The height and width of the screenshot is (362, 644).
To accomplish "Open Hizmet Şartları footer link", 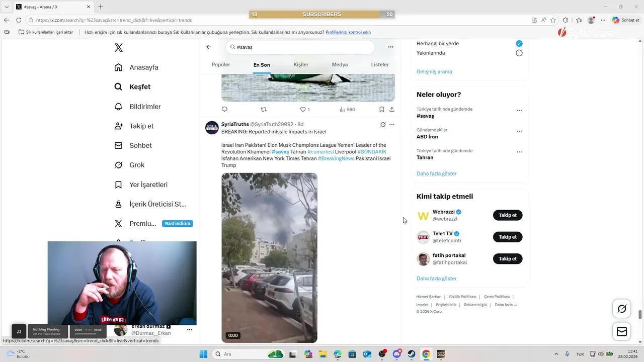I will pyautogui.click(x=429, y=297).
